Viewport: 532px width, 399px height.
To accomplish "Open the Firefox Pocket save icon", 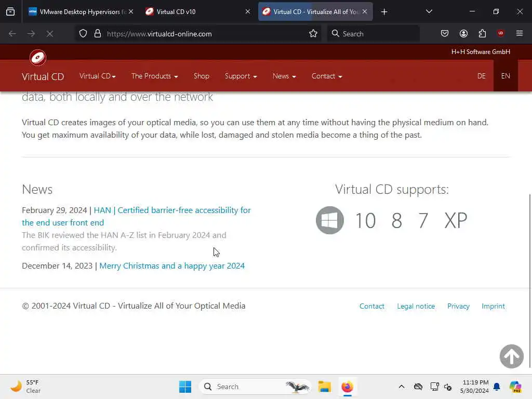I will coord(445,34).
